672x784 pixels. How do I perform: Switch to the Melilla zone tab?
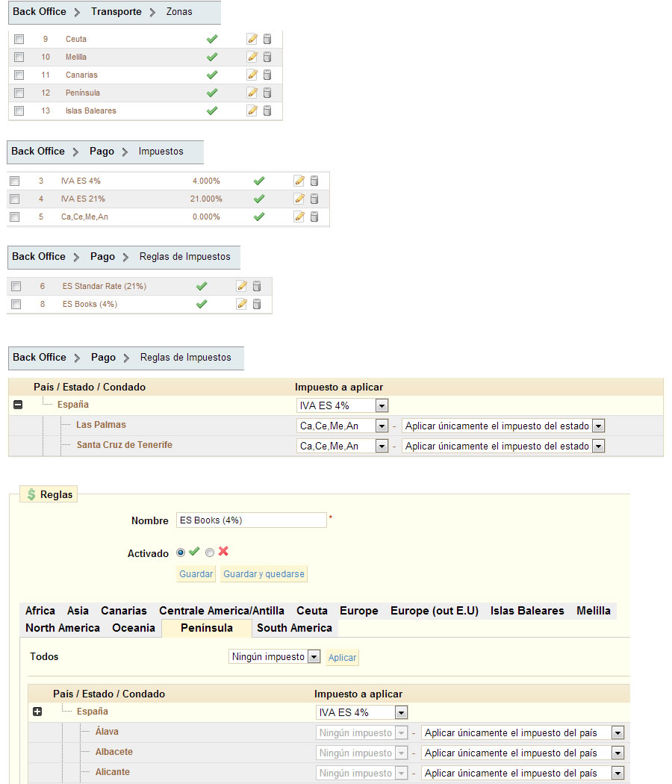pos(594,611)
